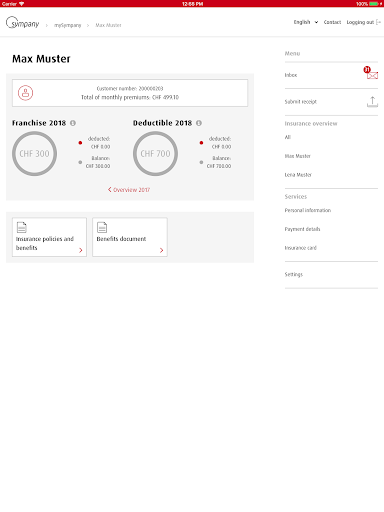Image resolution: width=384 pixels, height=512 pixels.
Task: Click the Insurance policies document icon
Action: (x=22, y=227)
